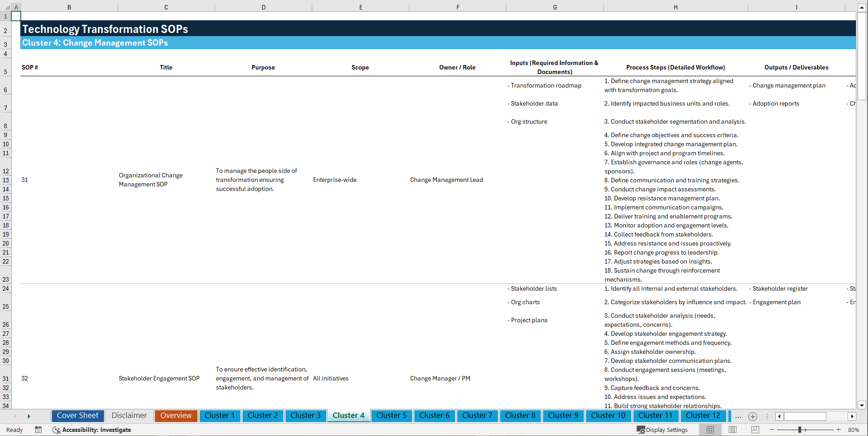This screenshot has width=868, height=436.
Task: Click the New Sheet plus icon
Action: click(x=753, y=416)
